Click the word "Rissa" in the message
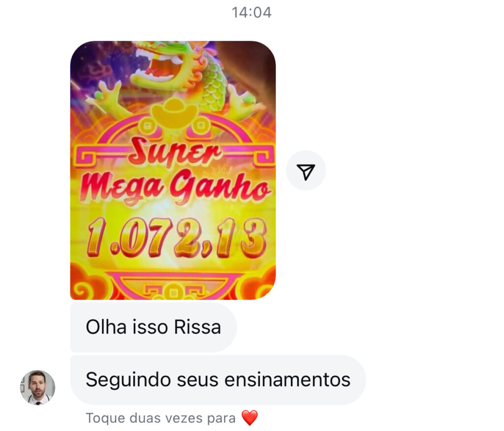Viewport: 504px width, 431px height. 197,327
